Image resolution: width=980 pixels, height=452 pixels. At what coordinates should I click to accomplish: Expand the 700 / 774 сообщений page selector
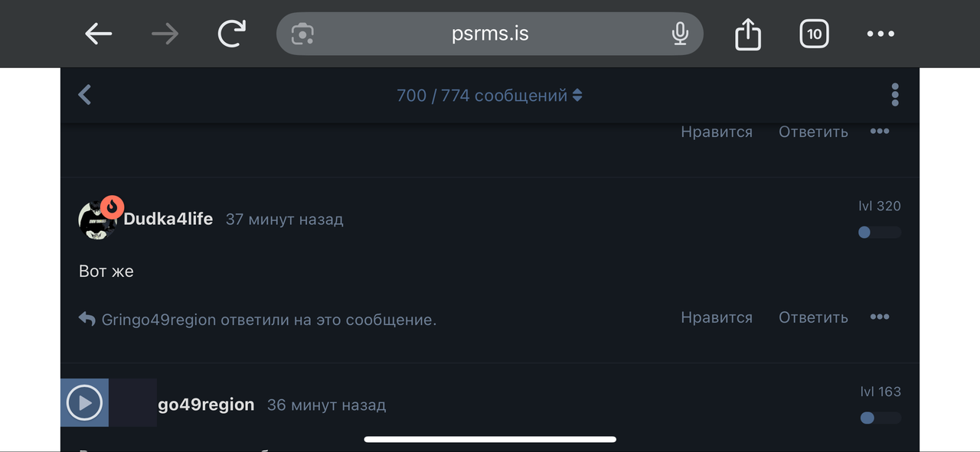490,96
